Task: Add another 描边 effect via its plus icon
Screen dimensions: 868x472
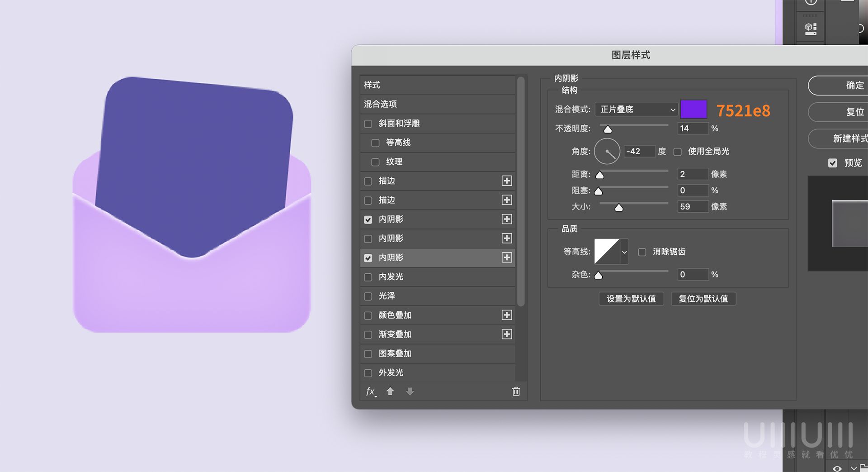Action: (x=507, y=181)
